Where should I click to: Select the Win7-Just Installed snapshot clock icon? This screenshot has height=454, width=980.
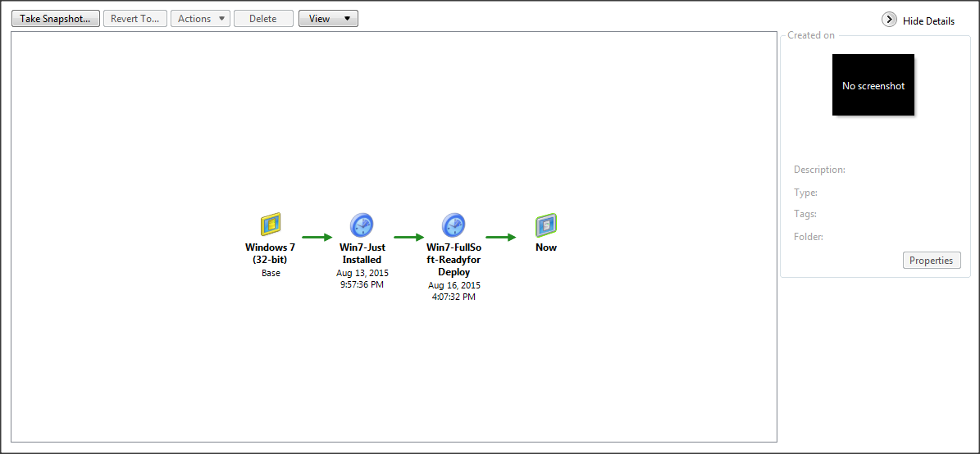(x=362, y=225)
